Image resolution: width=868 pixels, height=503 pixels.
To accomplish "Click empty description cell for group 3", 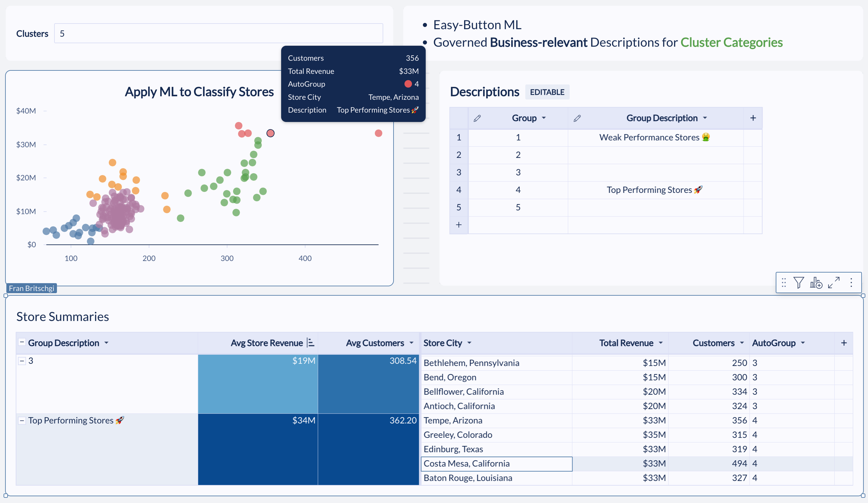I will pos(656,173).
